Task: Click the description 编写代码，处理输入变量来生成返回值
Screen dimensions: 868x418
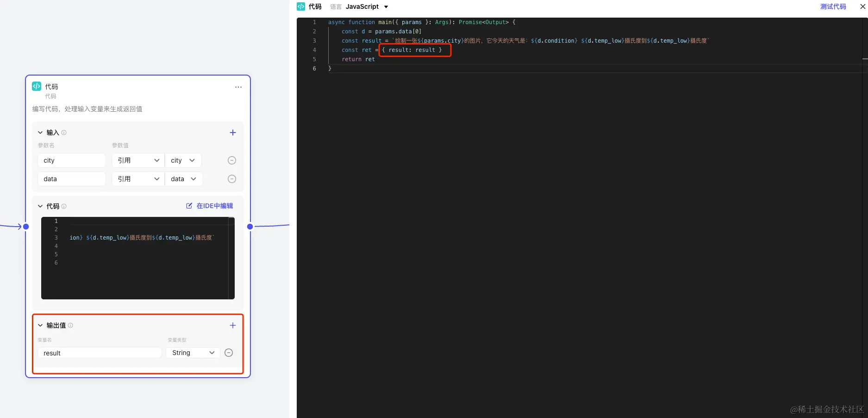Action: (87, 109)
